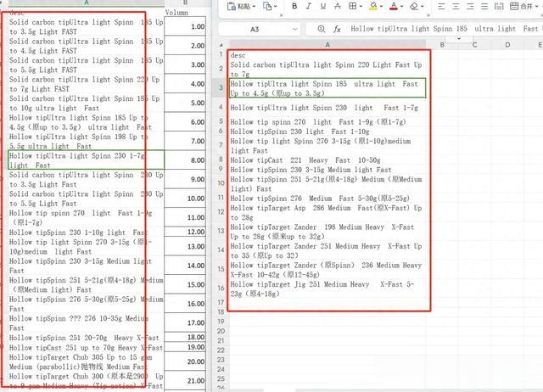The height and width of the screenshot is (392, 543).
Task: Click the fx insert function icon
Action: coord(337,29)
